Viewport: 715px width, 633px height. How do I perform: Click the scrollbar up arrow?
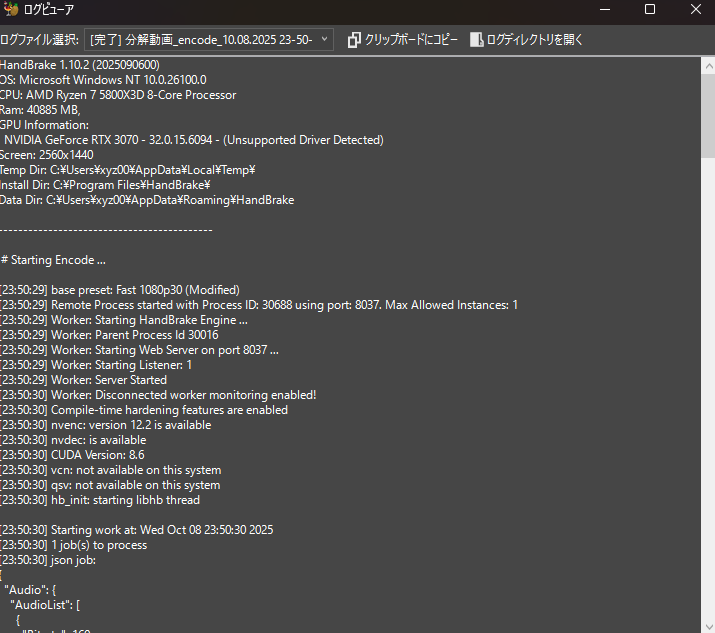[x=707, y=65]
